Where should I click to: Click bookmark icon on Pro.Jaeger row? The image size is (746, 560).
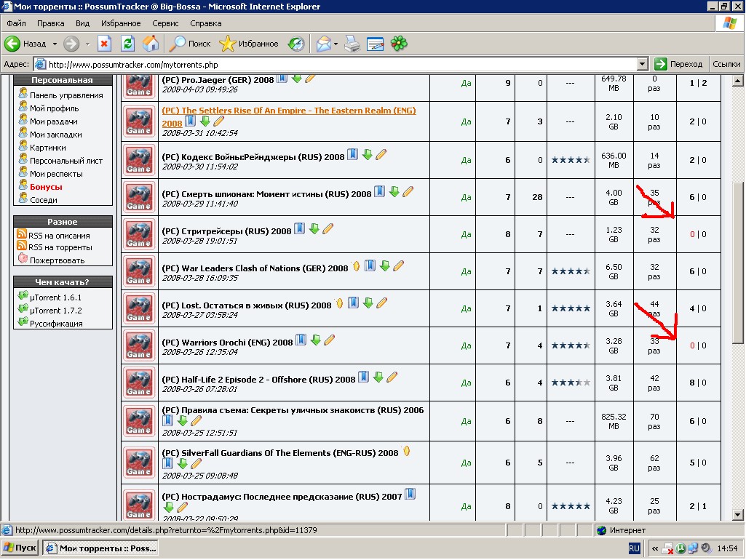282,79
